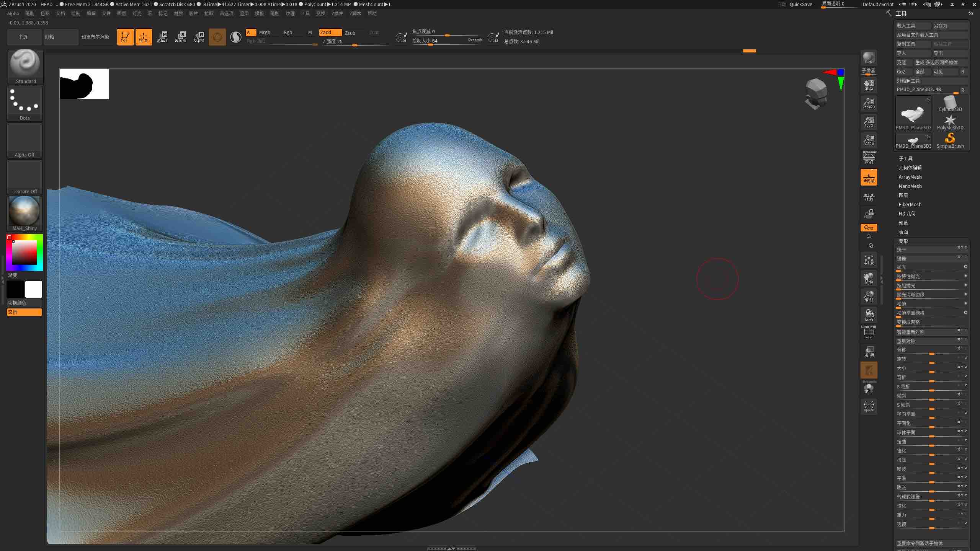Image resolution: width=980 pixels, height=551 pixels.
Task: Expand the ArrayMesh section
Action: click(910, 177)
